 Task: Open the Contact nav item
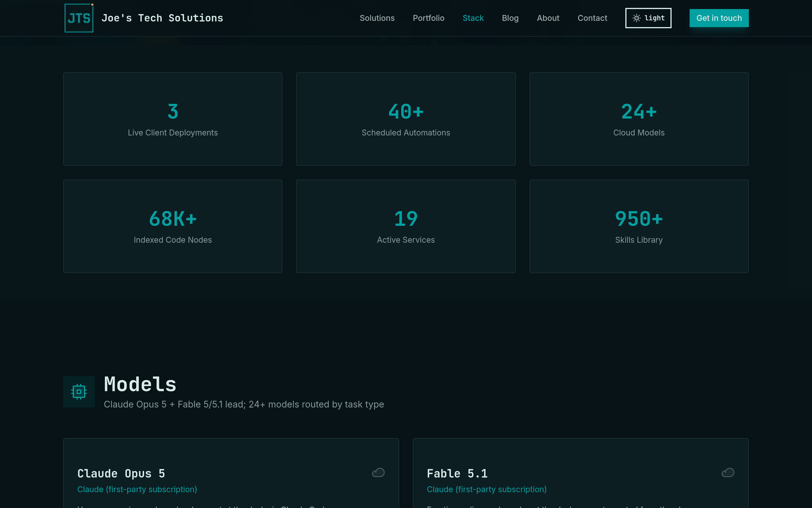pyautogui.click(x=592, y=18)
